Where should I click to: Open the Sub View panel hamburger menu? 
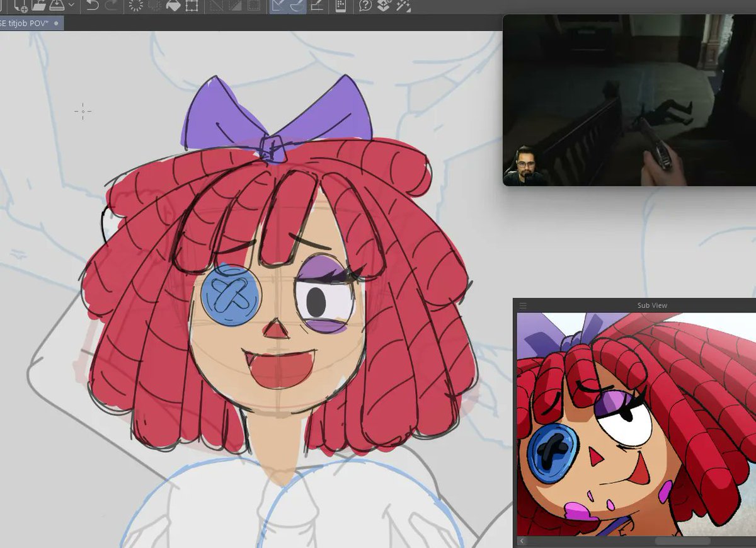coord(524,305)
